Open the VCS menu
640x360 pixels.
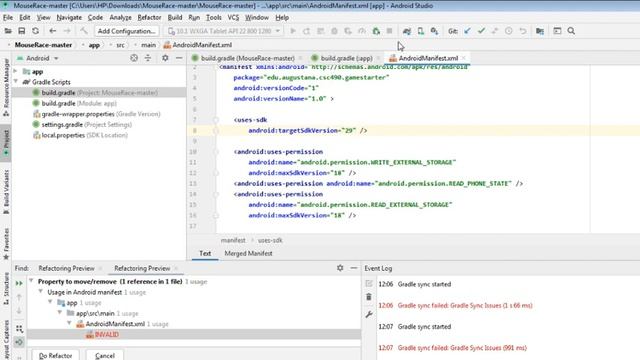(x=233, y=18)
